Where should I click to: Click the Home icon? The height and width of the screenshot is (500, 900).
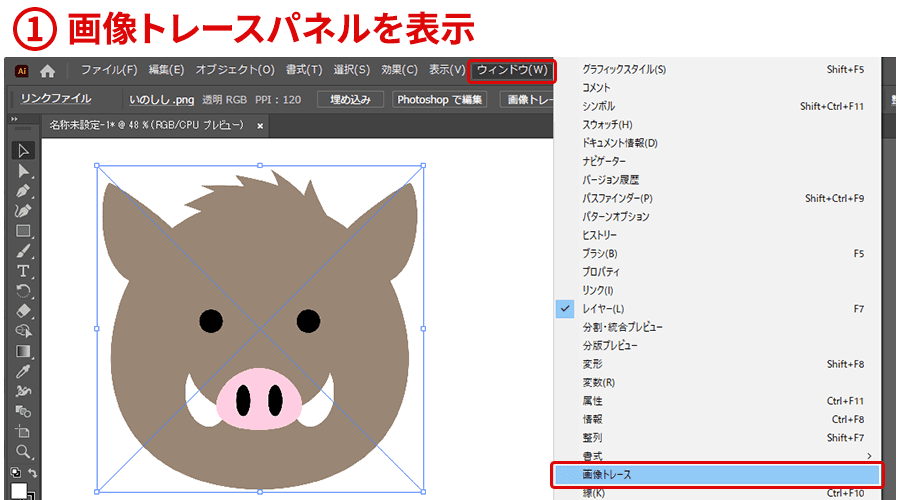point(48,71)
